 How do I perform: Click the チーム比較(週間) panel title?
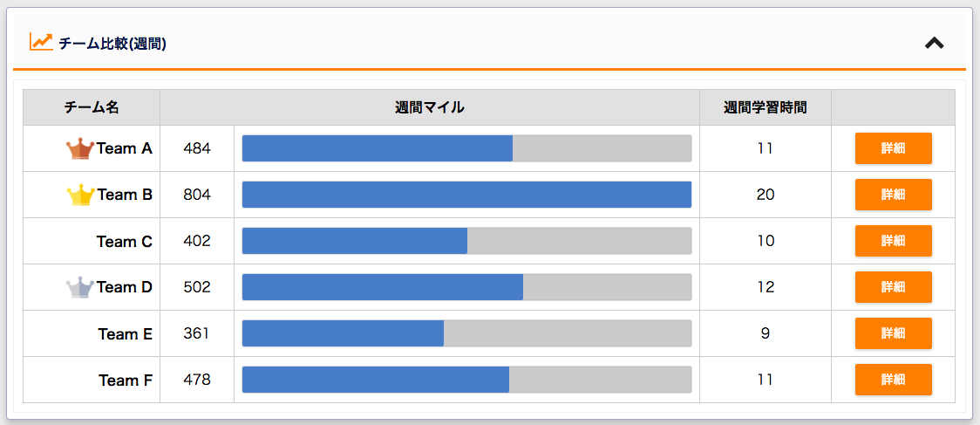click(112, 44)
